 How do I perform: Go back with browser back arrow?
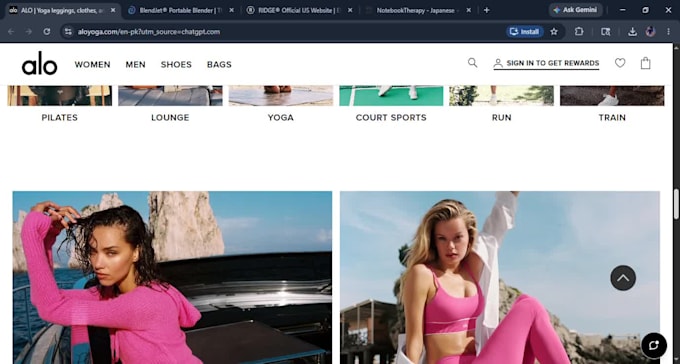click(11, 32)
